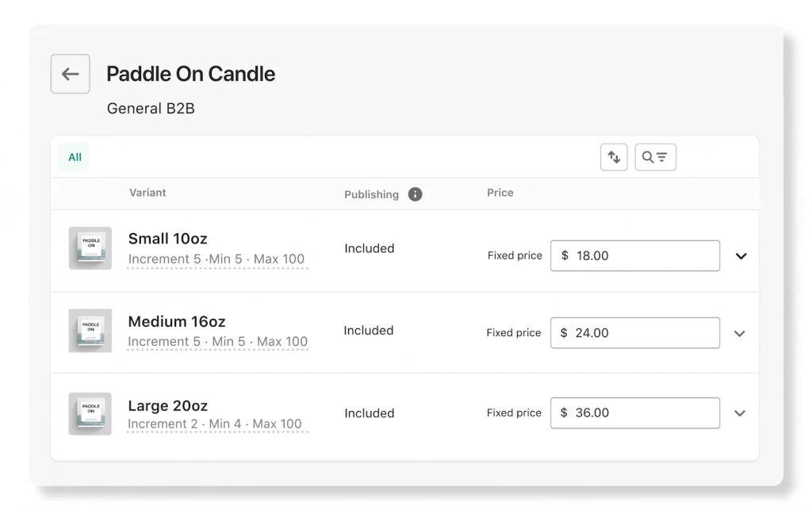Click the back arrow to leave Paddle On Candle
Image resolution: width=812 pixels, height=510 pixels.
(x=70, y=73)
